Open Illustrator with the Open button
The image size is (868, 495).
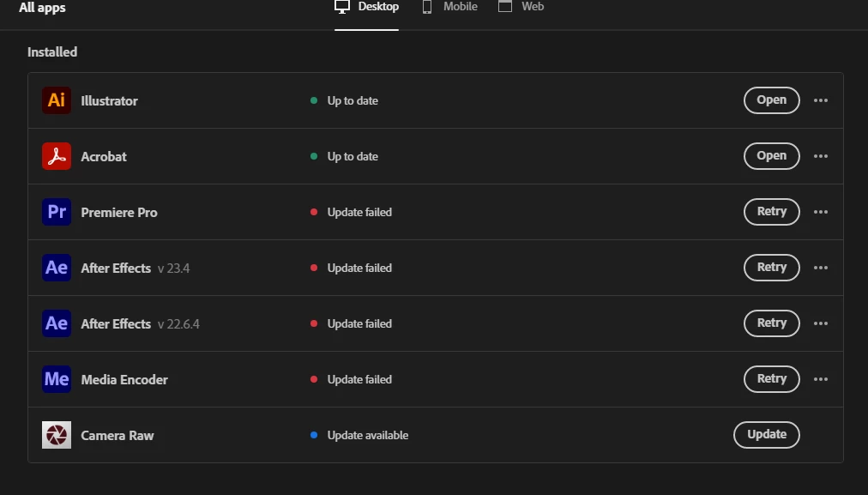[x=772, y=100]
